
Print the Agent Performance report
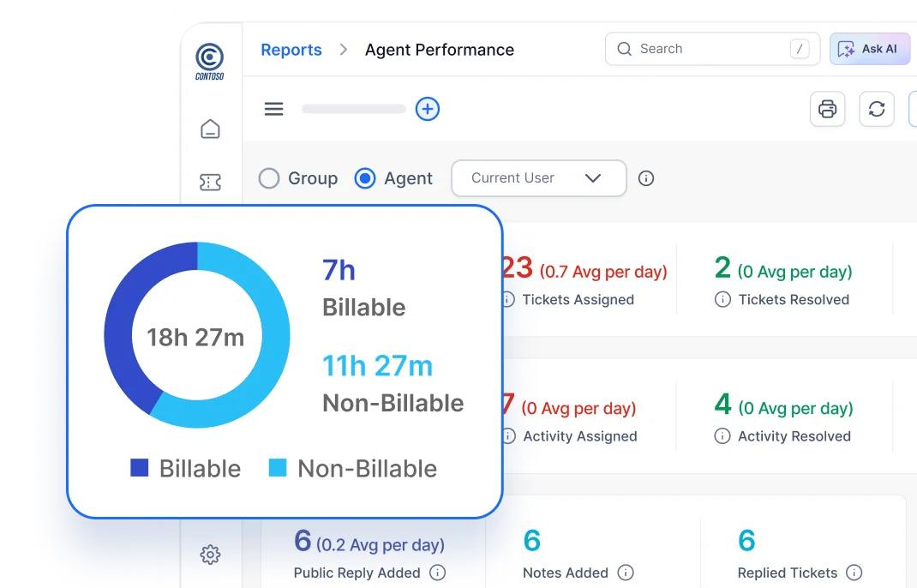coord(827,109)
